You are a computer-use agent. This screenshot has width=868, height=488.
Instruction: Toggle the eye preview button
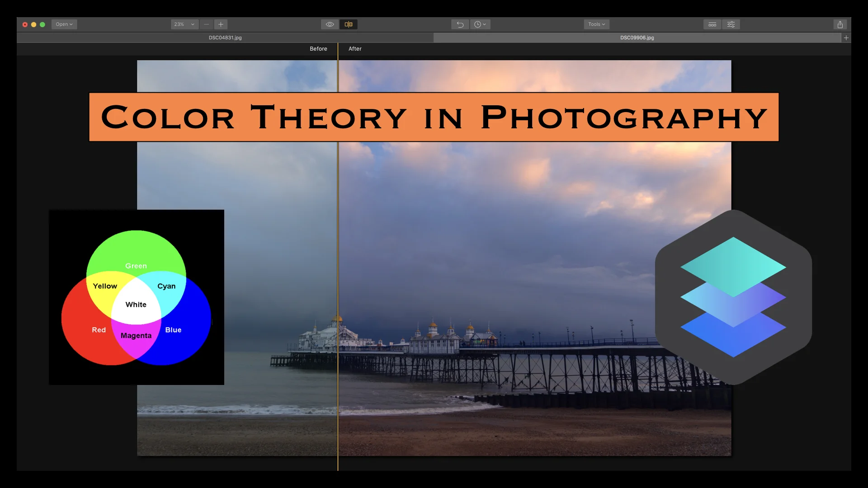point(330,24)
